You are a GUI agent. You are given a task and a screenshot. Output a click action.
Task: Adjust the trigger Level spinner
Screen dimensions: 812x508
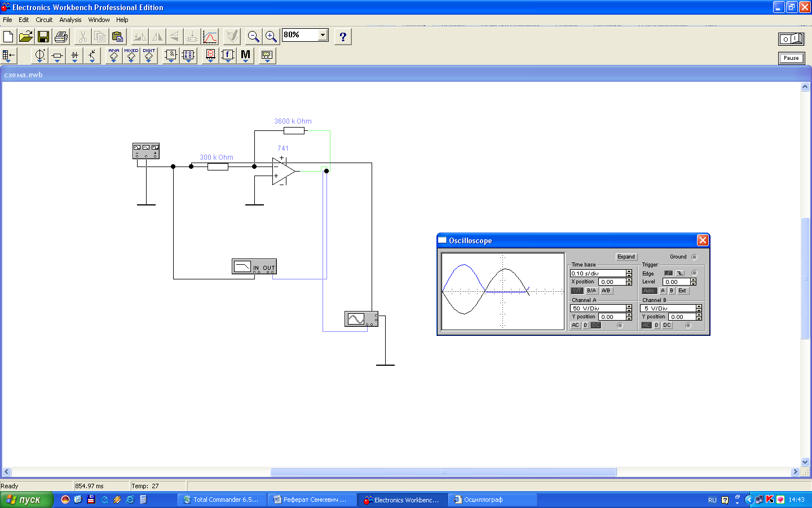[693, 282]
